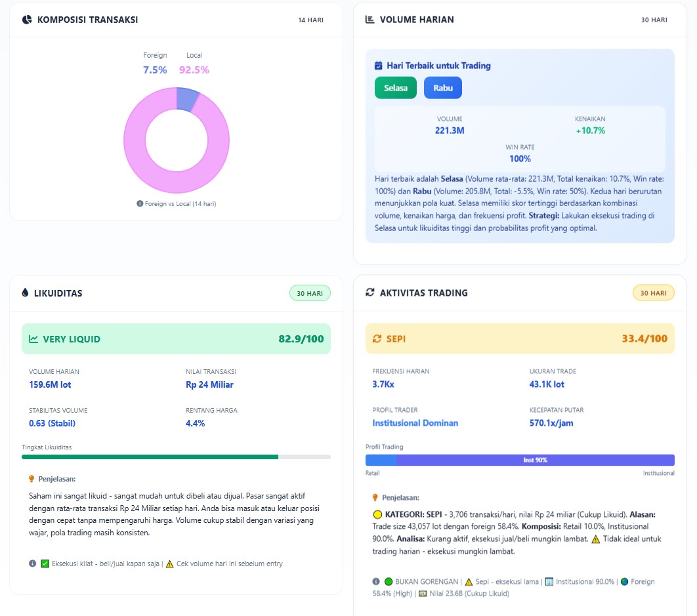The height and width of the screenshot is (616, 697).
Task: Click the info icon beside Foreign vs Local
Action: tap(140, 204)
